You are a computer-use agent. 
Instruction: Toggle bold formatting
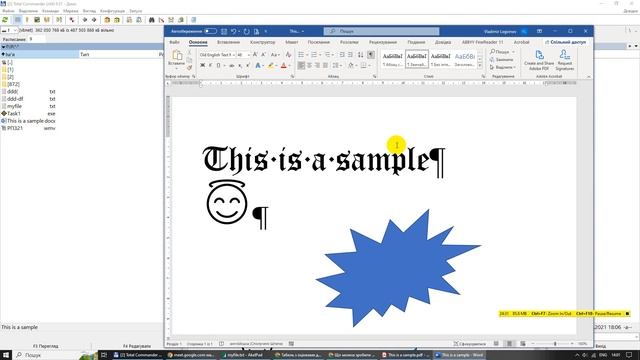click(x=202, y=65)
